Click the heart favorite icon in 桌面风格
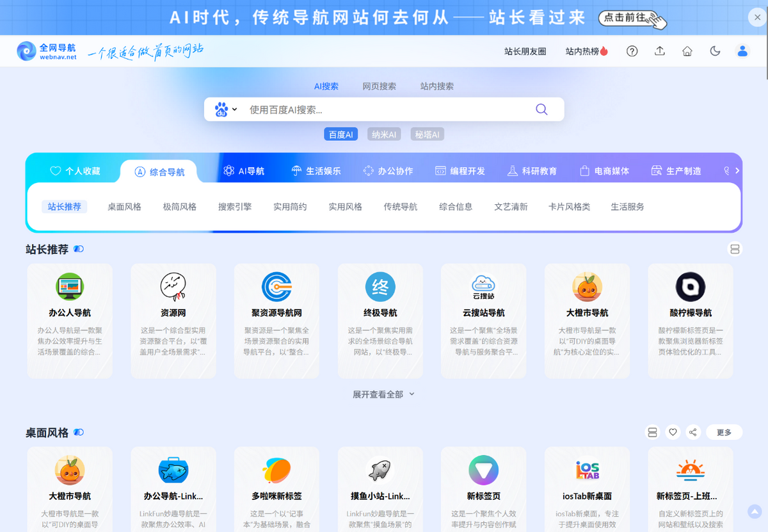This screenshot has height=532, width=768. coord(673,432)
